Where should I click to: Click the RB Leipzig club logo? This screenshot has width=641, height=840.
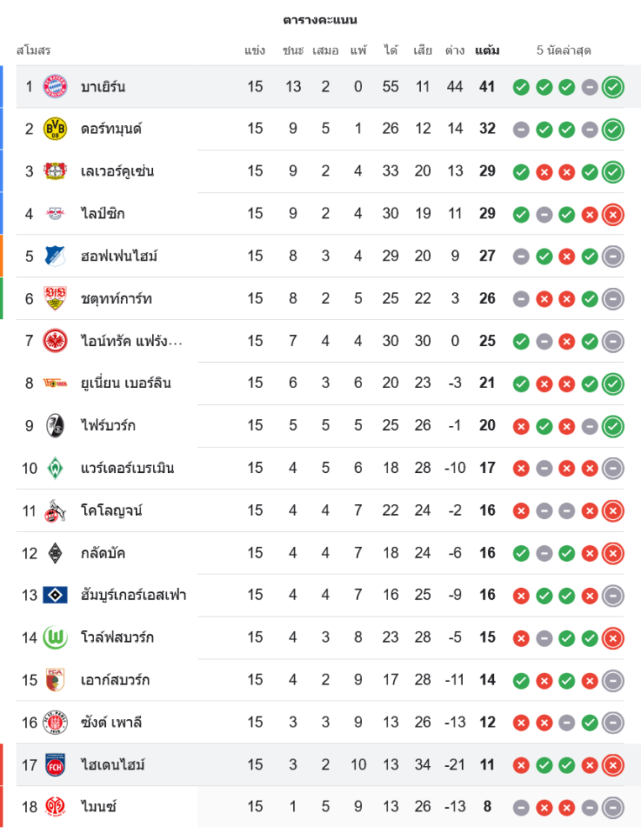click(55, 213)
